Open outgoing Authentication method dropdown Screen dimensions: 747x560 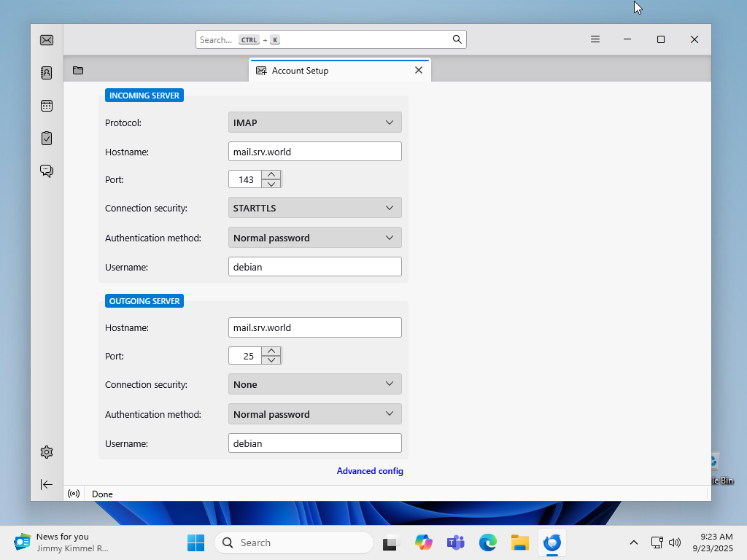point(315,414)
